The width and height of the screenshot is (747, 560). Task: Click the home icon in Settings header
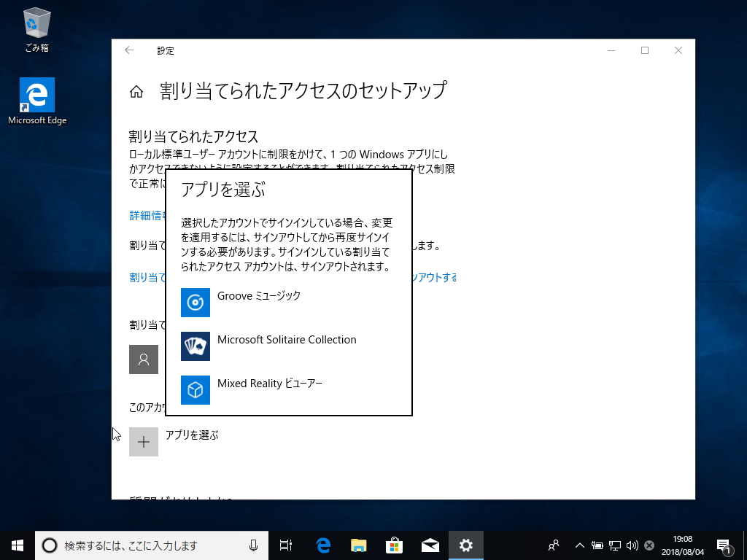[x=136, y=92]
